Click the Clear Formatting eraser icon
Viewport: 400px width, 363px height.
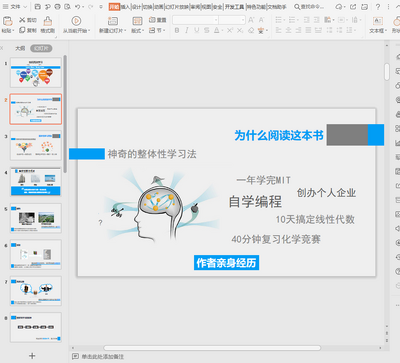251,30
